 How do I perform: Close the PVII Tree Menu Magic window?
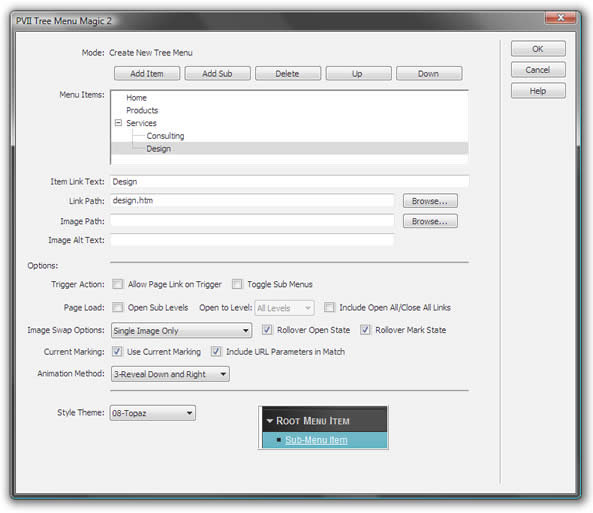(x=560, y=18)
